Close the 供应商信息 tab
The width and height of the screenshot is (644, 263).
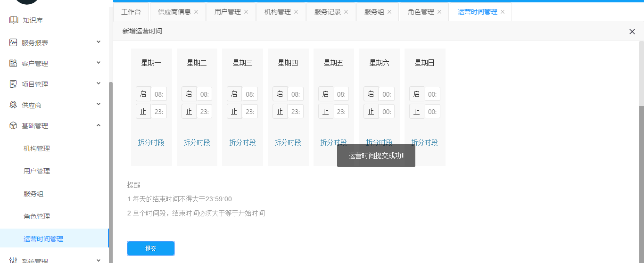196,12
